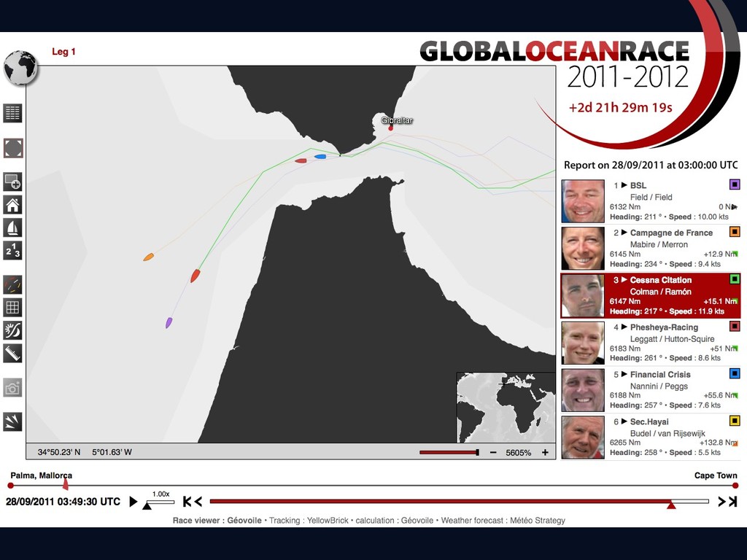Toggle the boat tracks display icon
The image size is (747, 560).
click(x=13, y=285)
